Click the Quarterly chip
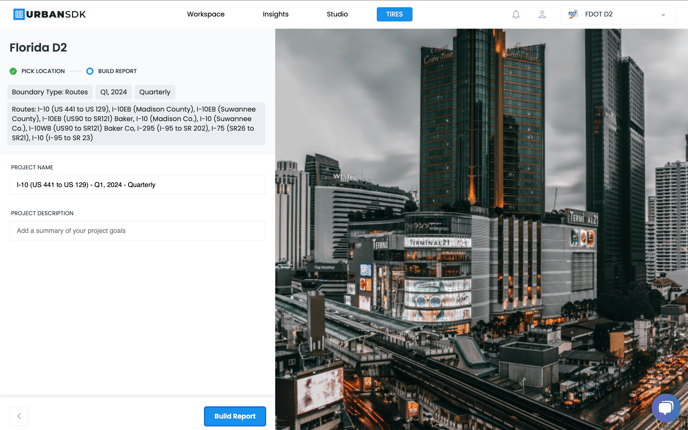The width and height of the screenshot is (688, 430). [155, 92]
